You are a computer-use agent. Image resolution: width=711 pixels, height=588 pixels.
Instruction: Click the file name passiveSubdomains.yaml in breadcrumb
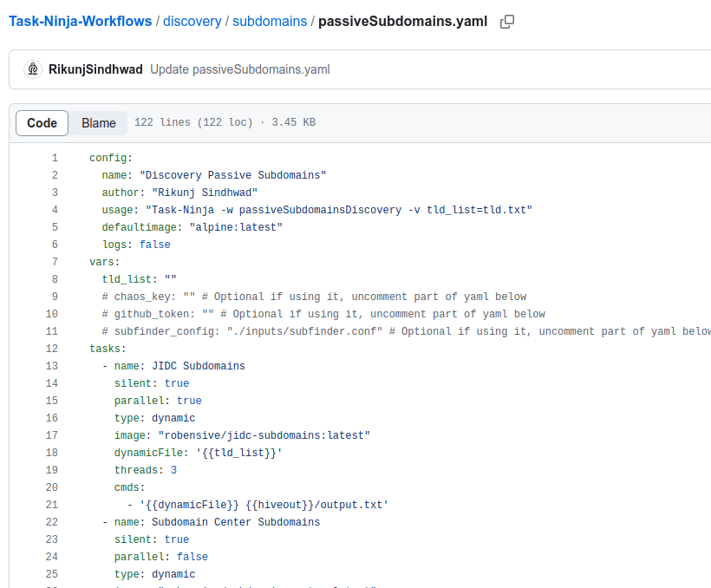click(402, 22)
